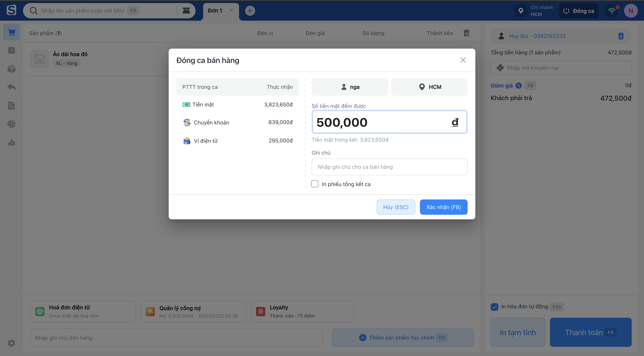Click the branch location pin icon
Image resolution: width=644 pixels, height=356 pixels.
coord(521,11)
